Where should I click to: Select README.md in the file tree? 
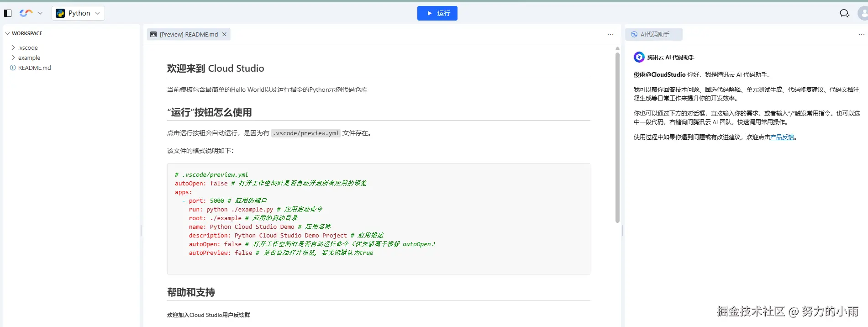click(x=34, y=68)
